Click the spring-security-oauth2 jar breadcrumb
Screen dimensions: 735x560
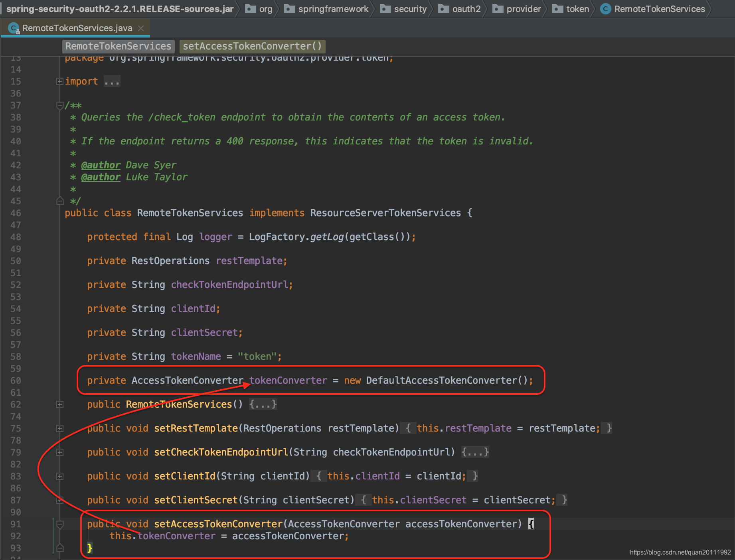120,9
